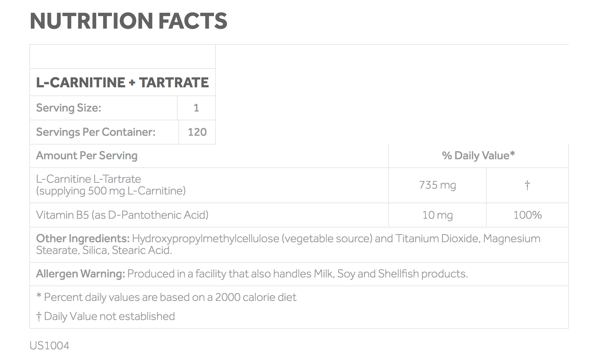Click the NUTRITION FACTS heading

click(128, 21)
